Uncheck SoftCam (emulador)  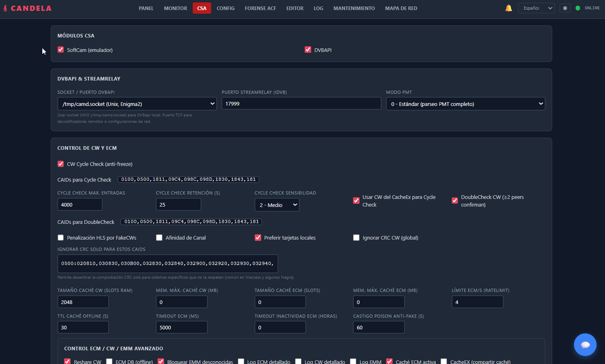point(61,50)
